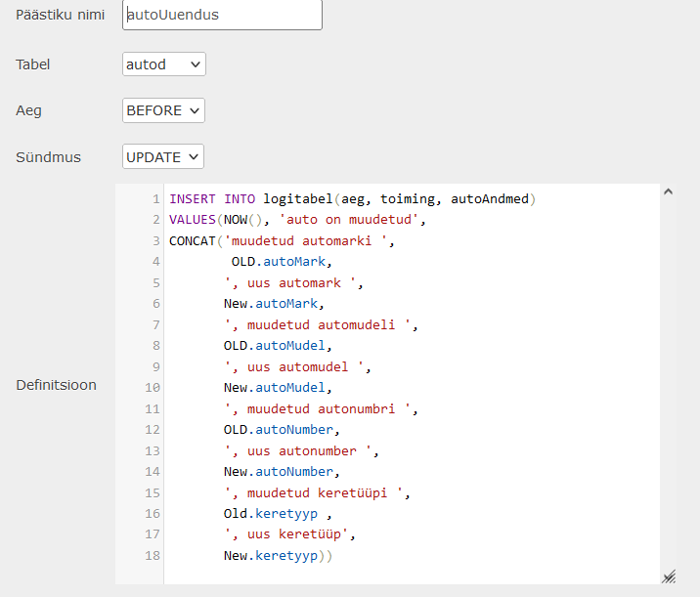The height and width of the screenshot is (597, 700).
Task: Click the New.autoMudel line in the definition
Action: point(278,388)
